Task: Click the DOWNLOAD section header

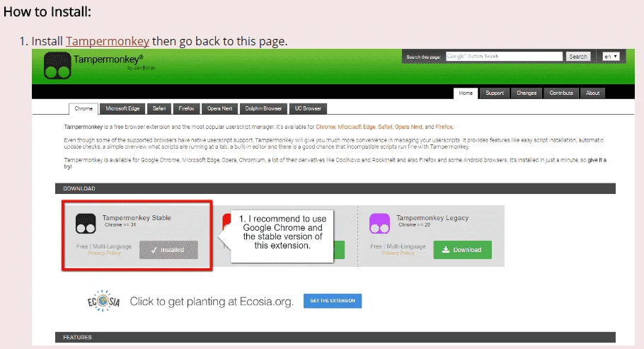Action: point(335,188)
